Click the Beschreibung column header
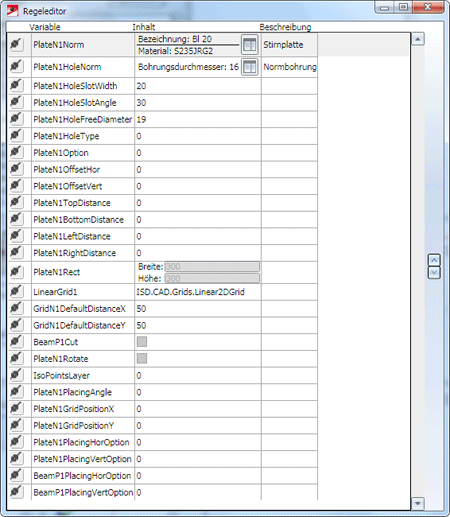This screenshot has height=517, width=450. 285,27
